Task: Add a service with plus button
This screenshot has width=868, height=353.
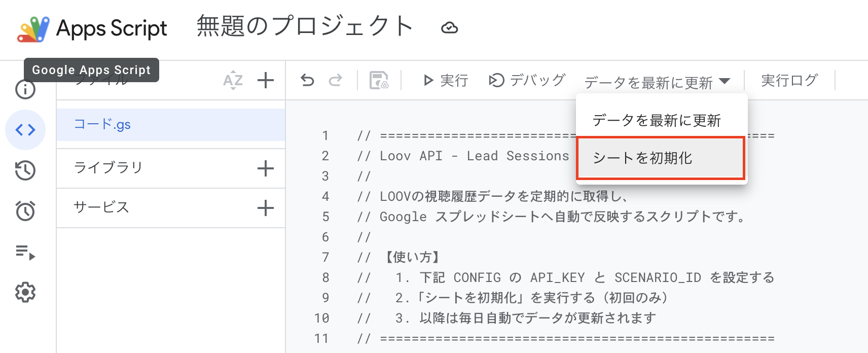Action: 266,208
